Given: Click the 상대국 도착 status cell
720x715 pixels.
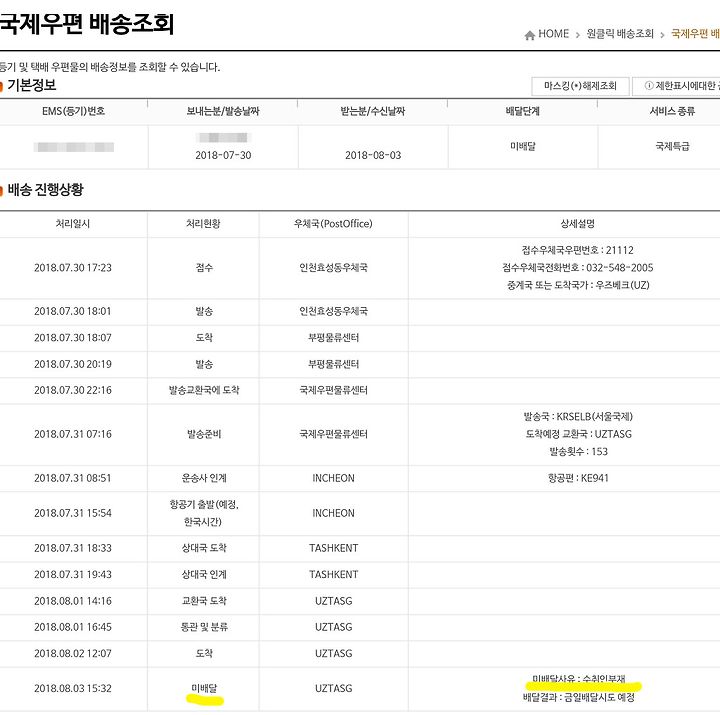Looking at the screenshot, I should pos(204,548).
